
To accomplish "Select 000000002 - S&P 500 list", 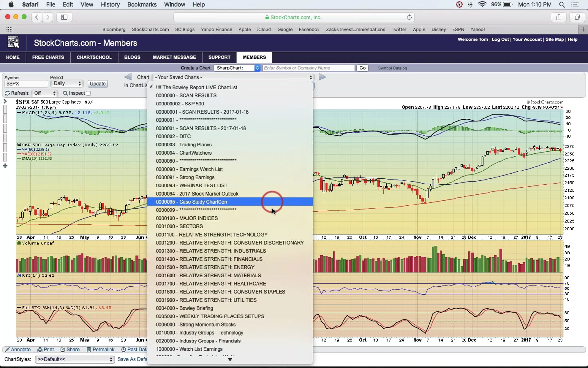I will coord(230,104).
